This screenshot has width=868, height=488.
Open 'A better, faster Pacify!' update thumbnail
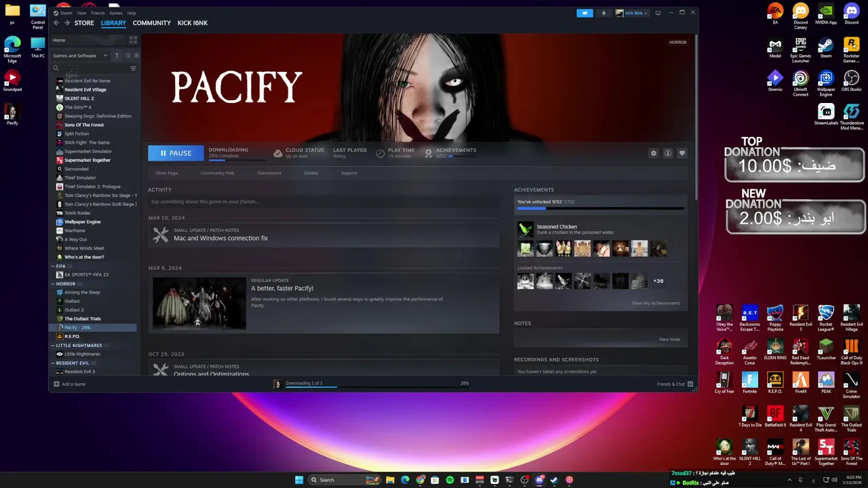[199, 302]
